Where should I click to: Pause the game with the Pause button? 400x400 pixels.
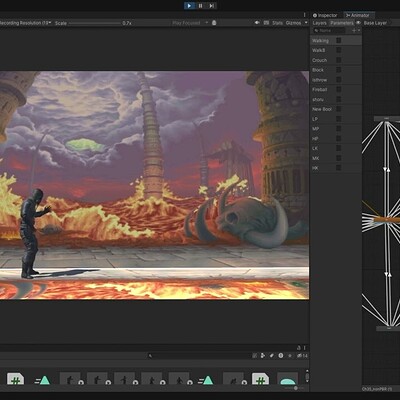[x=200, y=6]
